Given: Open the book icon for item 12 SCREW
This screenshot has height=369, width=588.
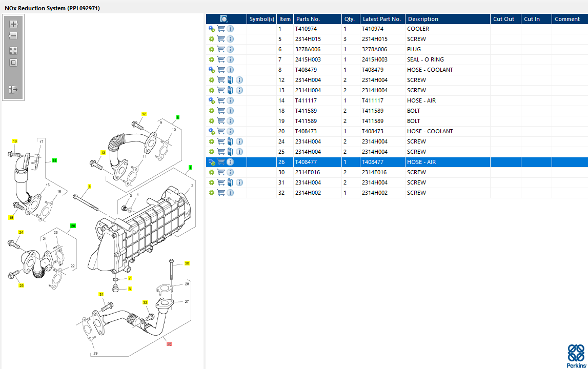Looking at the screenshot, I should 230,80.
